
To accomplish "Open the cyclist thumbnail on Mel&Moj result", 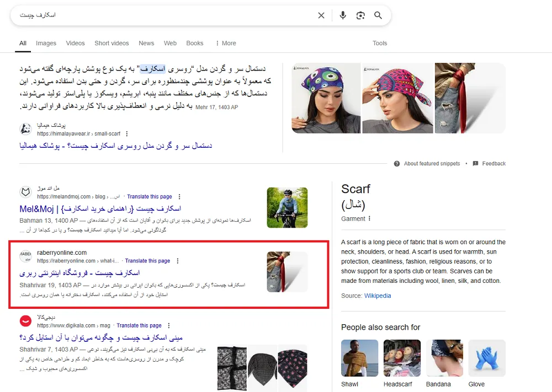I will [287, 207].
